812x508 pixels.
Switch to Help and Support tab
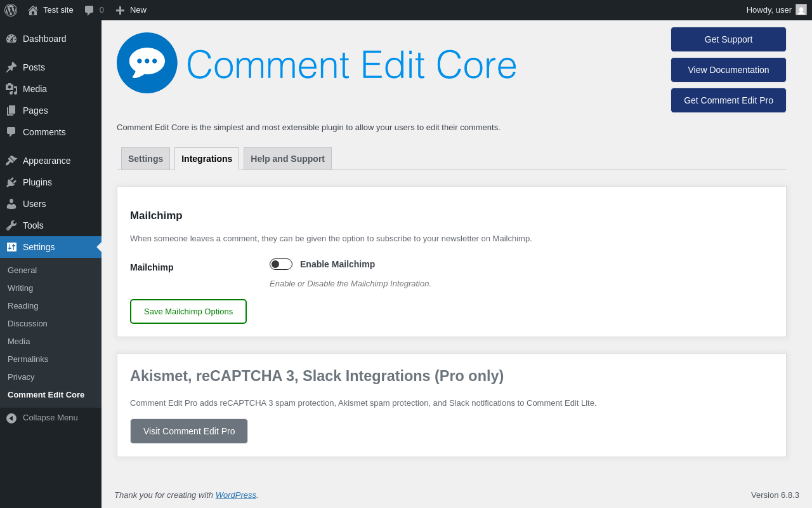tap(287, 159)
